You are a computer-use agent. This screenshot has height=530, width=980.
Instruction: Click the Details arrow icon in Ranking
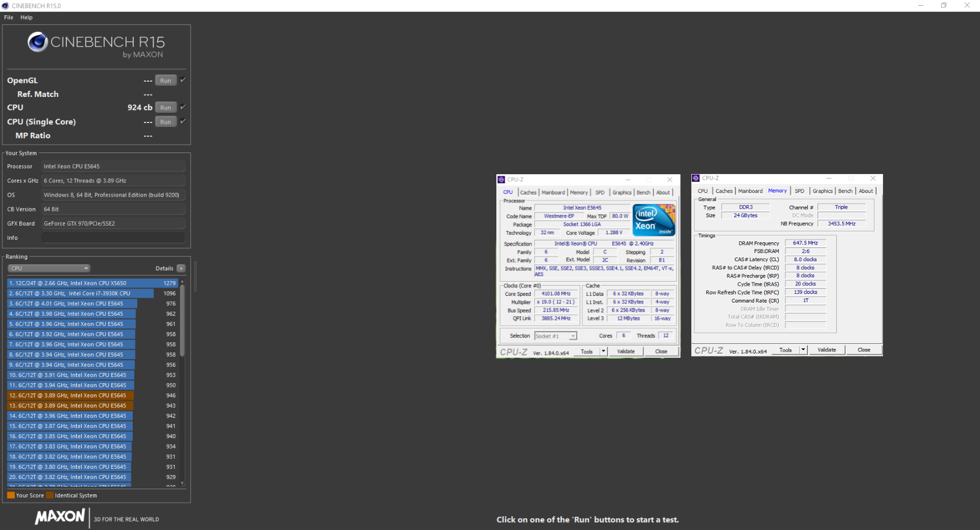(181, 268)
